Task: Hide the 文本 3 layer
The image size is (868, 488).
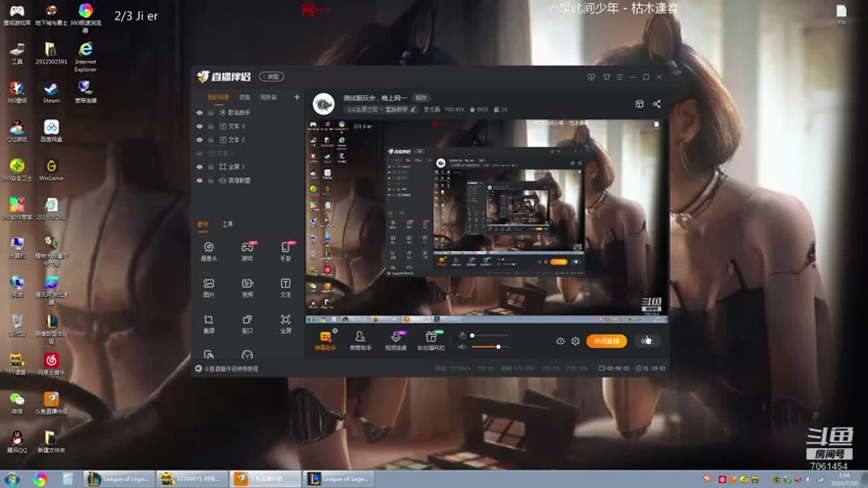Action: click(x=199, y=126)
